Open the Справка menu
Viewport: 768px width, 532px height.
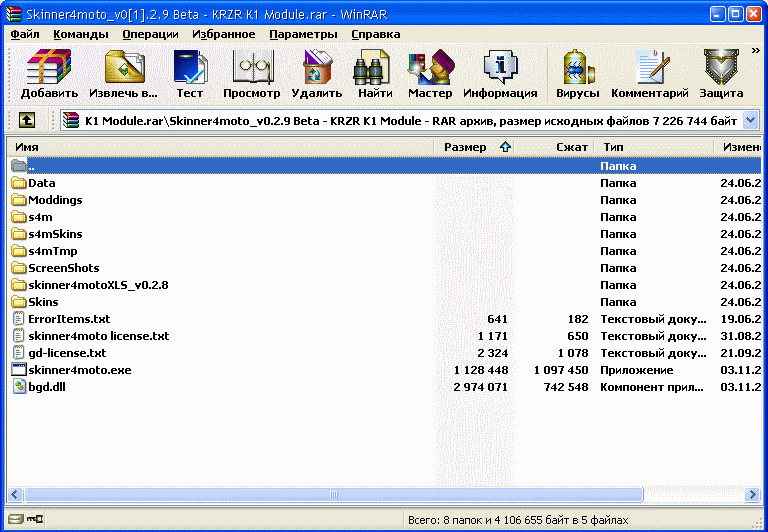[376, 34]
